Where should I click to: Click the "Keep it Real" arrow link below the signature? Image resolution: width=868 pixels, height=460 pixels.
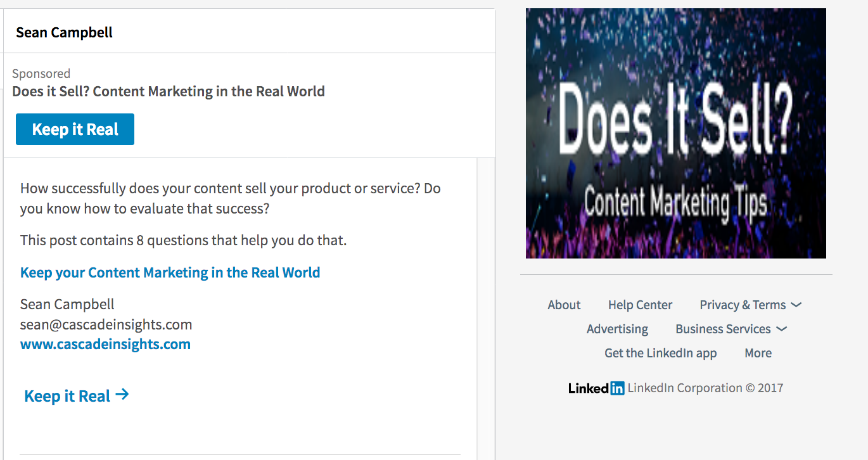[x=76, y=395]
